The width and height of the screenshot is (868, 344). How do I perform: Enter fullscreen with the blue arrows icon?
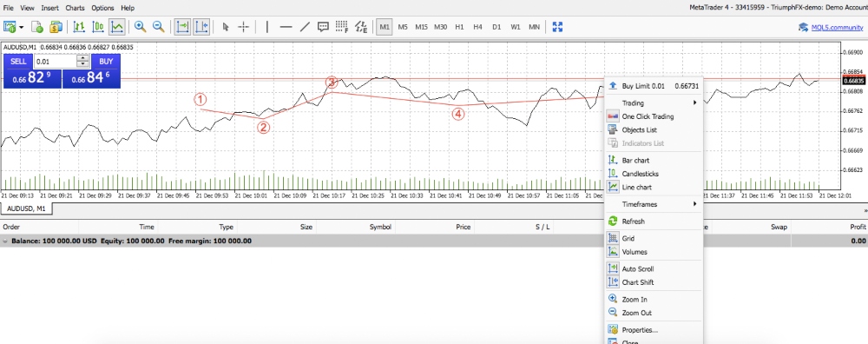point(557,27)
